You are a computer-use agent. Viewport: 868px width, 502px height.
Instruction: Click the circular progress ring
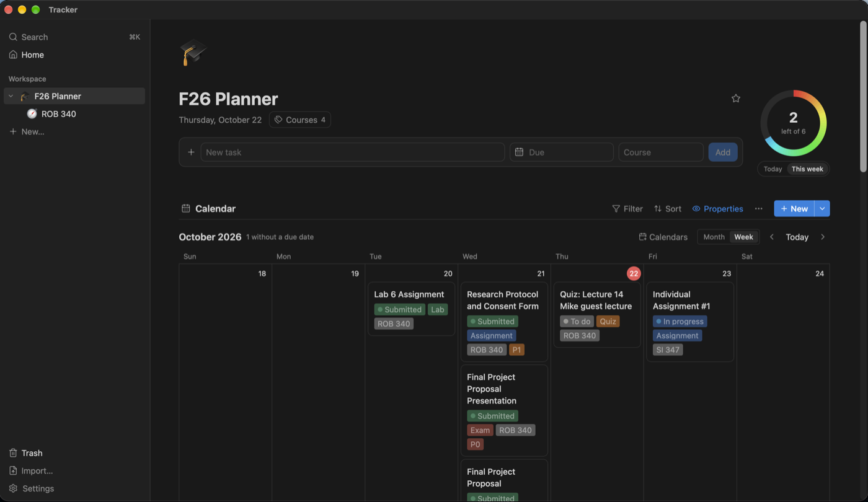[793, 123]
